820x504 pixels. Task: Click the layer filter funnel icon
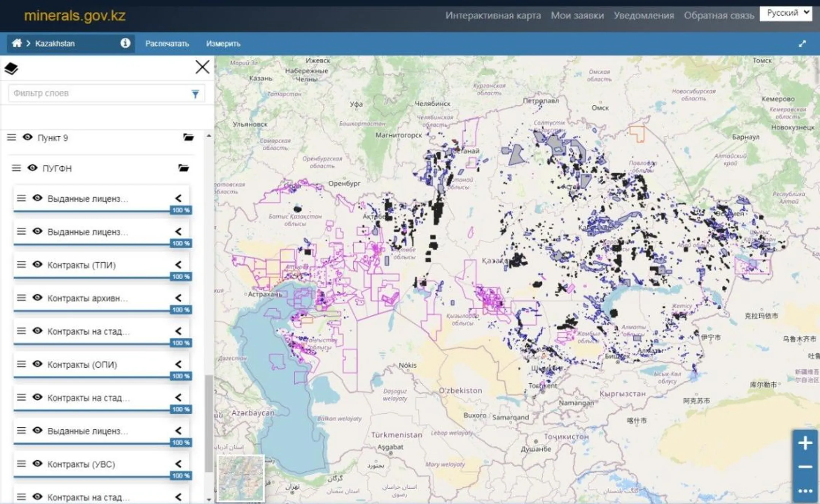click(195, 94)
